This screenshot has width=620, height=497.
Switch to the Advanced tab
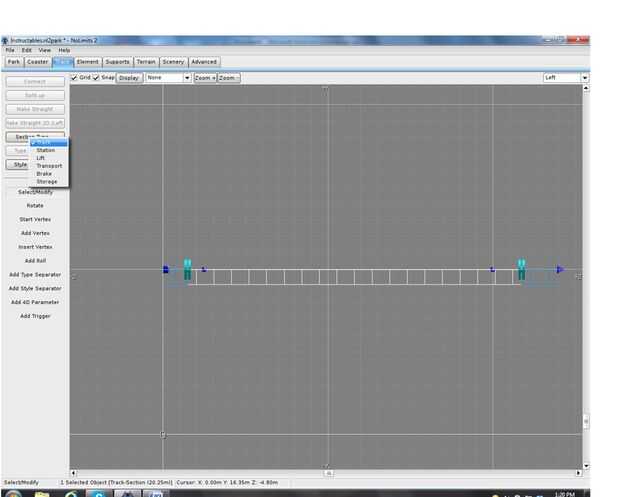coord(204,62)
